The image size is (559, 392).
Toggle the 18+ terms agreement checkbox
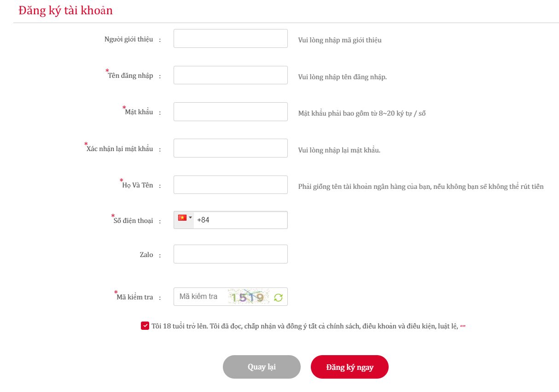point(145,326)
